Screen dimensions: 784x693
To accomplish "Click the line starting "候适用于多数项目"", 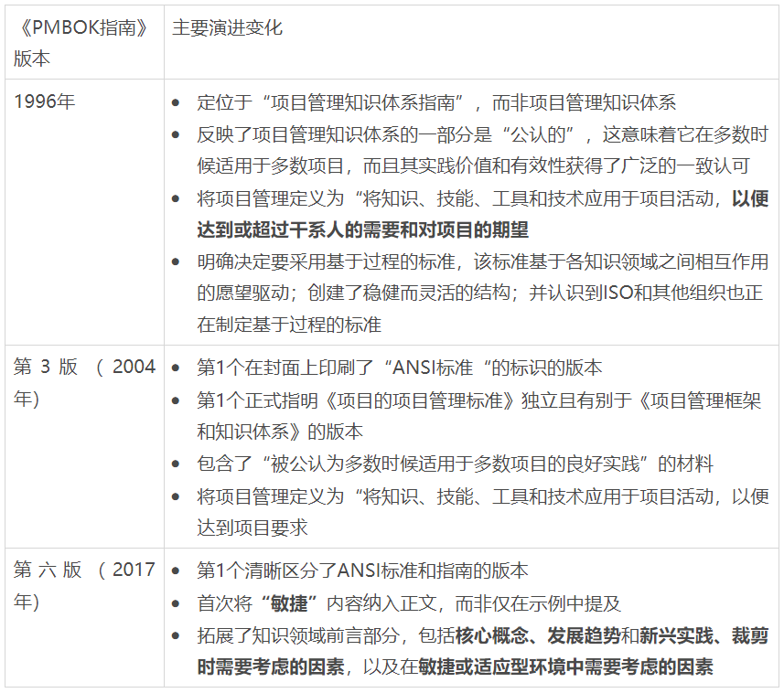I will pyautogui.click(x=473, y=165).
